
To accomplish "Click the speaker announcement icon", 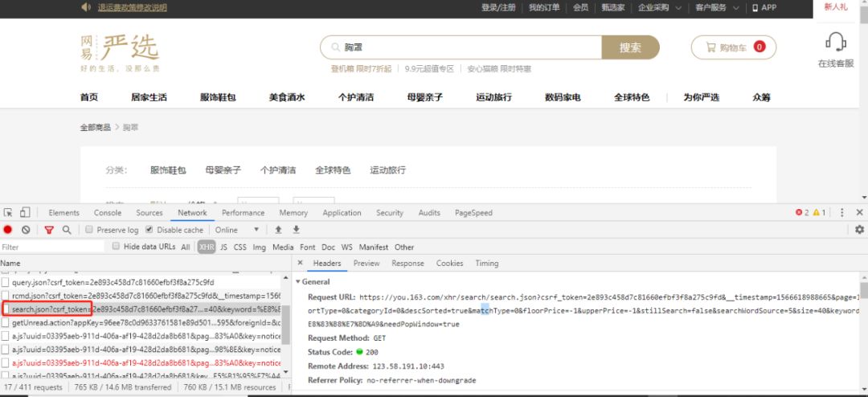I will 86,7.
